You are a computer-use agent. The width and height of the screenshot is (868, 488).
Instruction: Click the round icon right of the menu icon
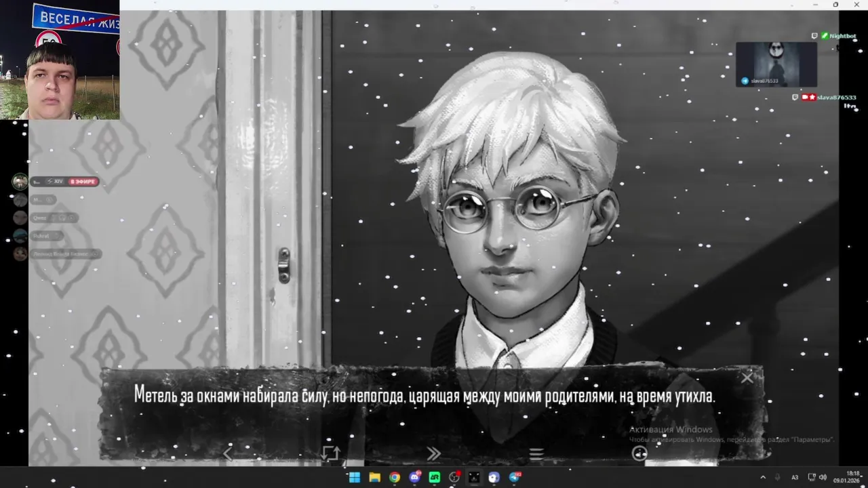coord(639,453)
